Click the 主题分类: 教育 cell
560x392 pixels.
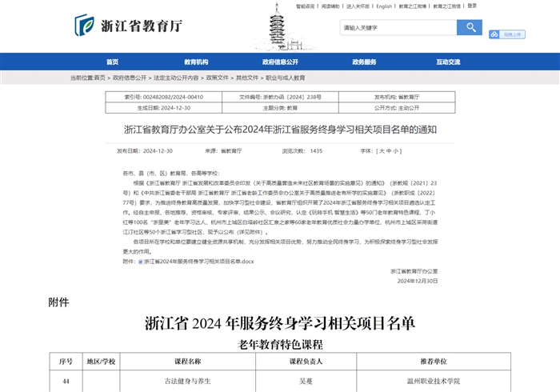point(280,108)
